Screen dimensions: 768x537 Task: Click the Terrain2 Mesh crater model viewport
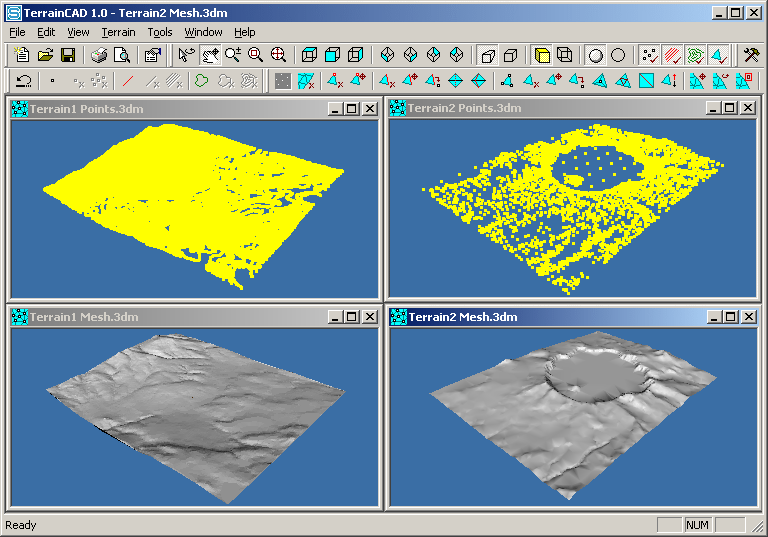573,417
